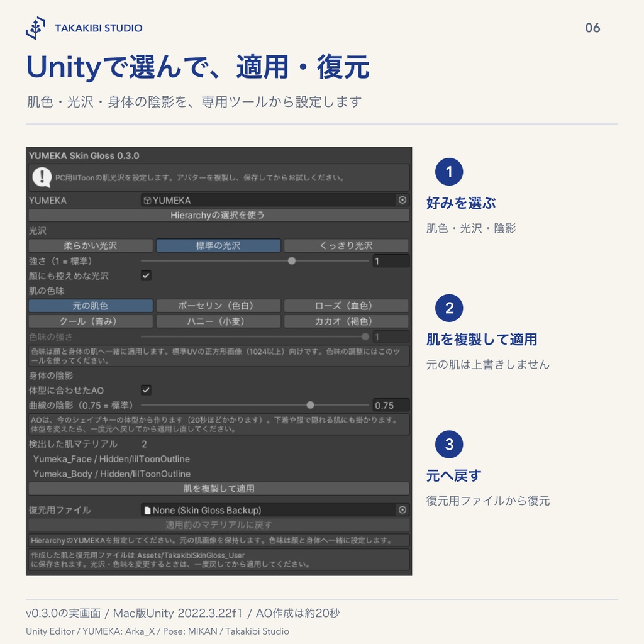Click the 色味の強さ slider handle

[x=365, y=337]
